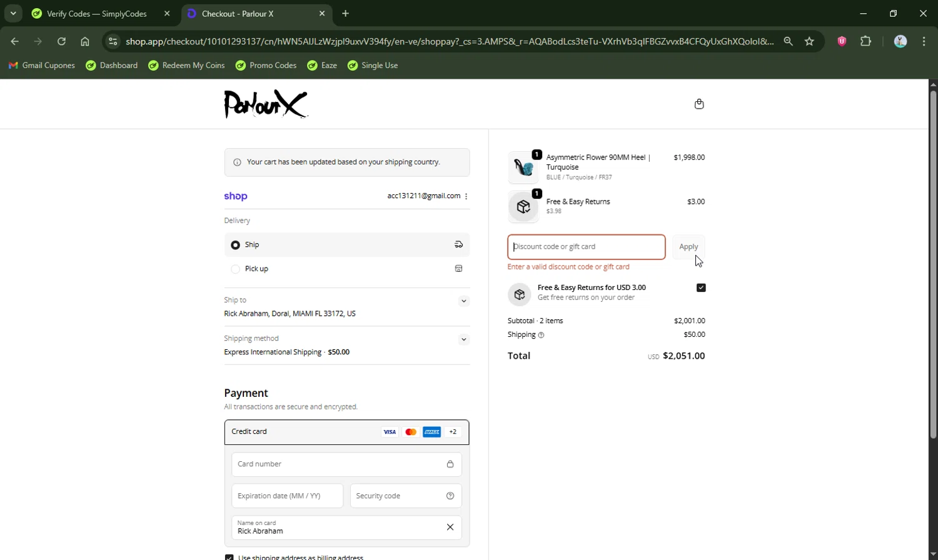The height and width of the screenshot is (560, 938).
Task: Click the $2,051.00 total amount
Action: pos(683,356)
